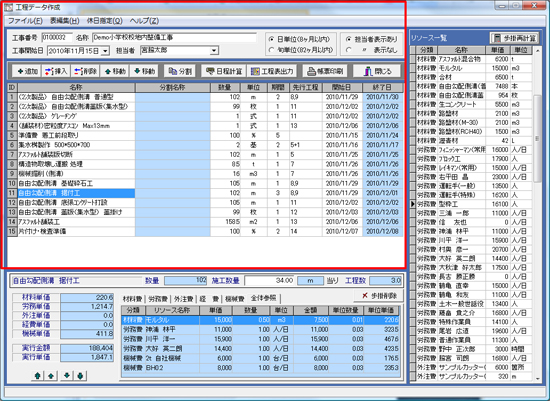This screenshot has height=401, width=550.
Task: Click the 分割 (split) toolbar button
Action: coord(180,71)
